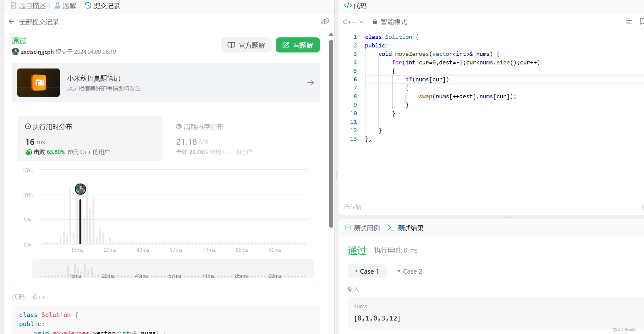Select Case 1 test case
Image resolution: width=644 pixels, height=334 pixels.
[x=367, y=271]
